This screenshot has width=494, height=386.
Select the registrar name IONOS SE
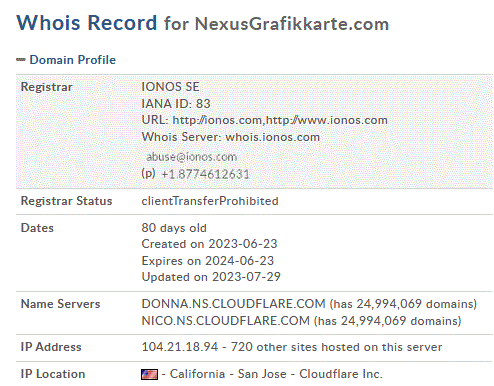170,87
